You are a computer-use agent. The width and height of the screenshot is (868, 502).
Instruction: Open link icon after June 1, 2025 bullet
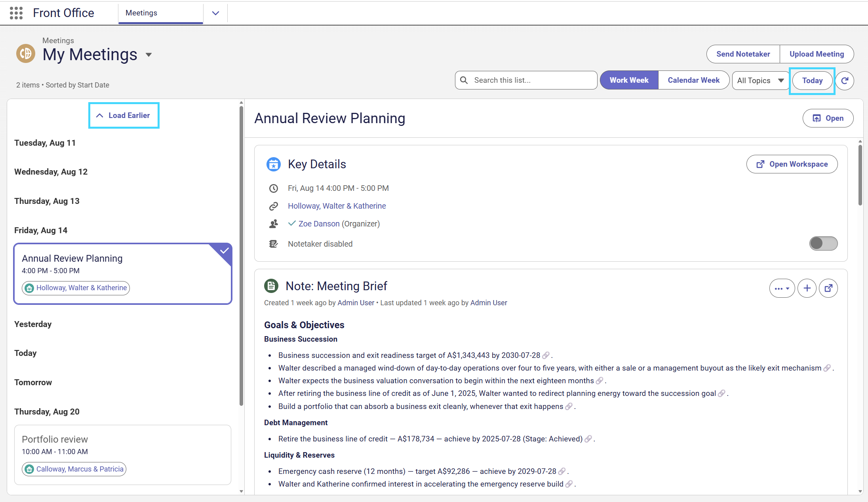coord(721,393)
